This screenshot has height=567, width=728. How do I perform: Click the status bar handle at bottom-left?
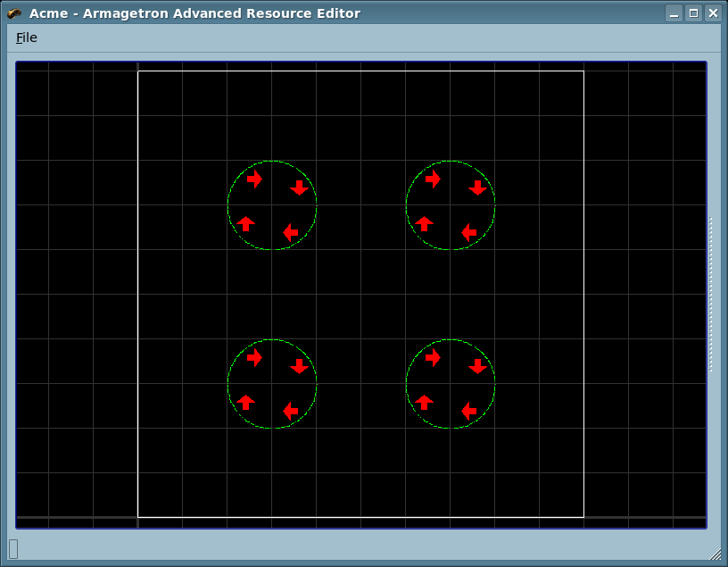pos(13,549)
